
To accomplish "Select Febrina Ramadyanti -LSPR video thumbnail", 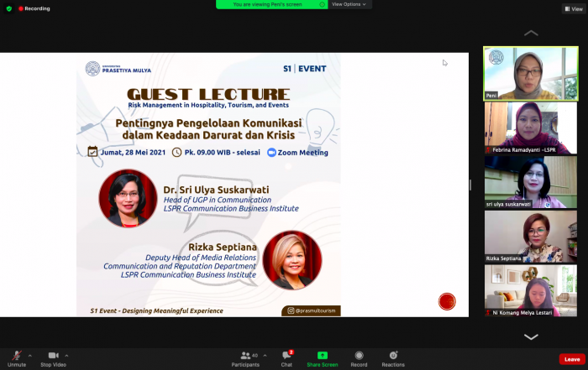I will coord(531,128).
